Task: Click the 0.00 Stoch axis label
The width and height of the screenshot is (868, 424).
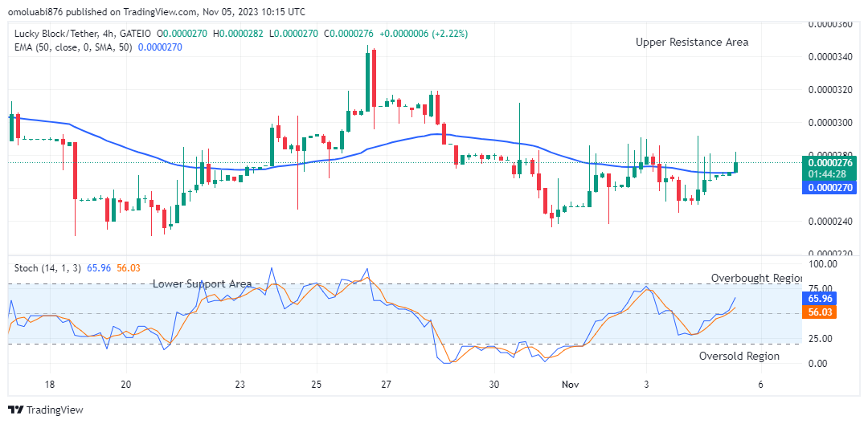Action: (817, 363)
